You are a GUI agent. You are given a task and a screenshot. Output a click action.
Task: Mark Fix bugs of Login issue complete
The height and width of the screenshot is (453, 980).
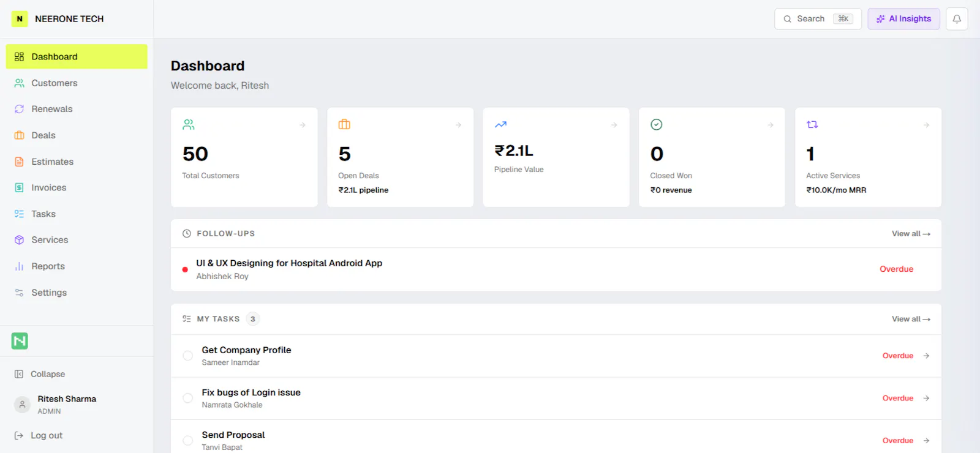[188, 398]
